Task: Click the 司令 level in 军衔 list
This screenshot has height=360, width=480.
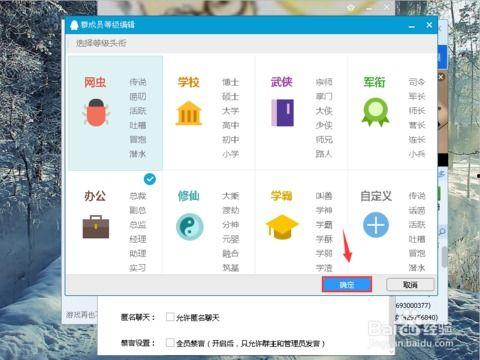Action: coord(417,82)
